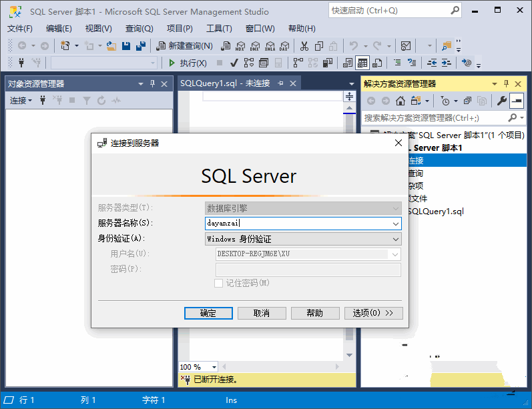
Task: Click Increase Indent icon
Action: click(446, 63)
